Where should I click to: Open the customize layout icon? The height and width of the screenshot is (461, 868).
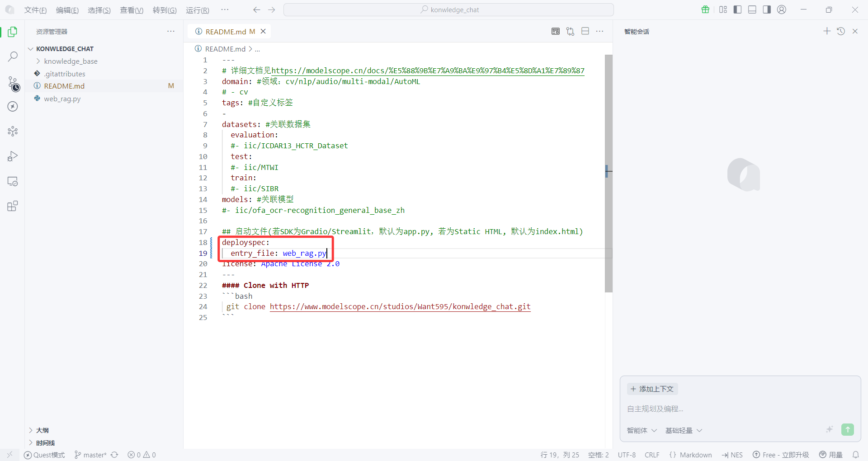(x=723, y=9)
